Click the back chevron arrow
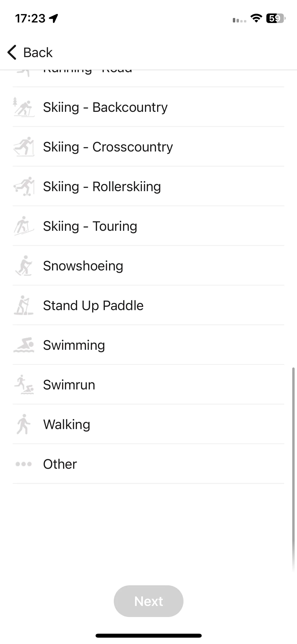This screenshot has width=297, height=644. [12, 52]
